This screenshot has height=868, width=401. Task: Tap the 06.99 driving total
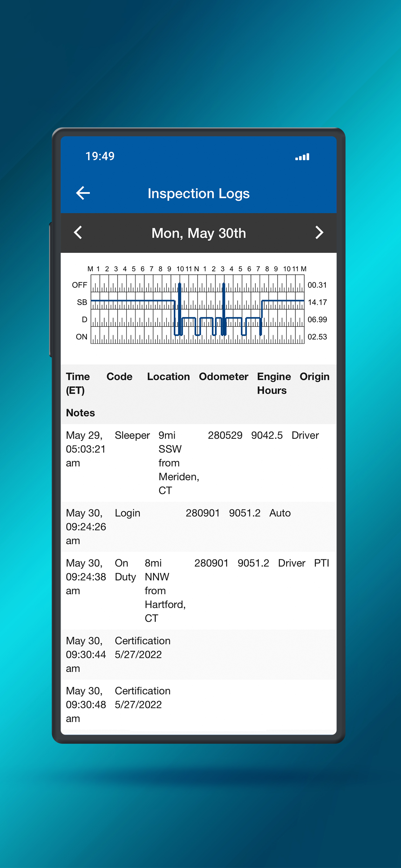pyautogui.click(x=317, y=319)
